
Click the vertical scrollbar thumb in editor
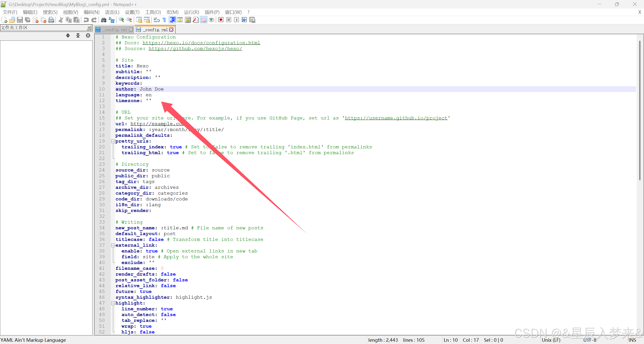click(639, 111)
